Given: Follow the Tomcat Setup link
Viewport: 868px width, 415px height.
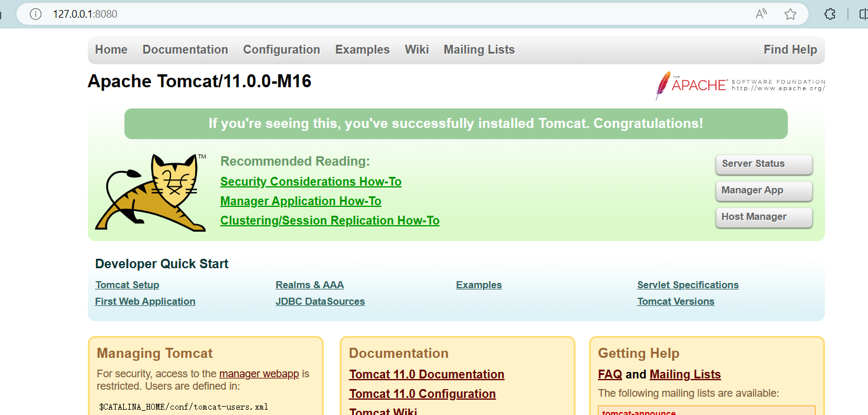Looking at the screenshot, I should pyautogui.click(x=127, y=285).
